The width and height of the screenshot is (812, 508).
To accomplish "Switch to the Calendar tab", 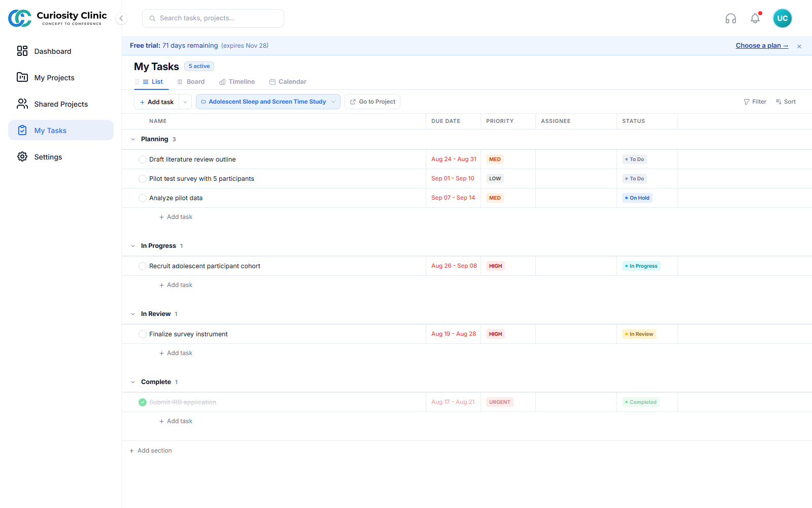I will 288,82.
